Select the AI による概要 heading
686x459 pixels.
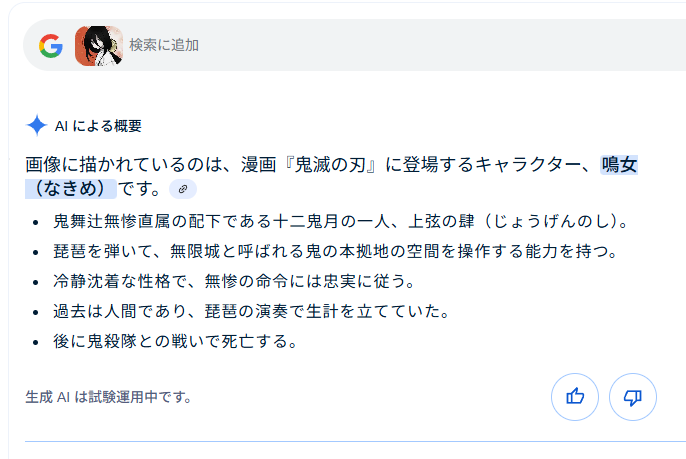(98, 126)
